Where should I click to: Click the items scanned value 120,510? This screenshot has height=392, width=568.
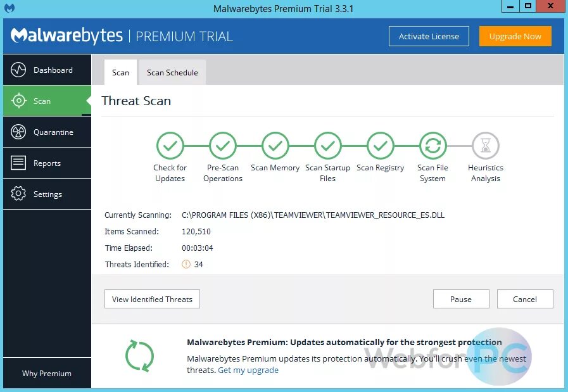(x=196, y=232)
